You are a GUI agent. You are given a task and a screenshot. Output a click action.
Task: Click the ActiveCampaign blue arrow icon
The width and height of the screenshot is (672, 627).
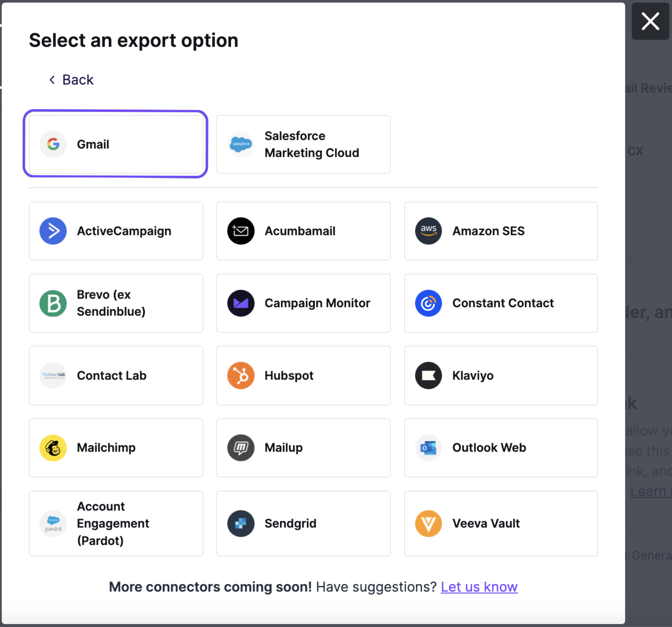(53, 231)
